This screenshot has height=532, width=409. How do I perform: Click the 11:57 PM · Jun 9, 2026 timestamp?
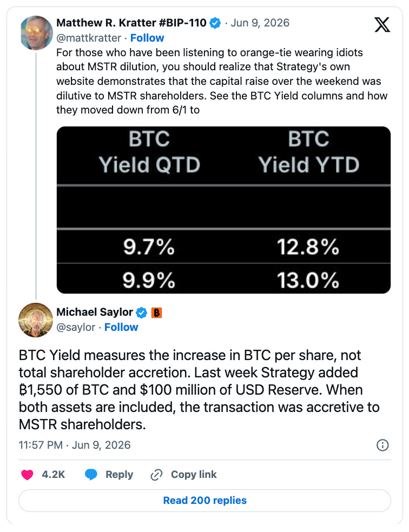(x=75, y=445)
